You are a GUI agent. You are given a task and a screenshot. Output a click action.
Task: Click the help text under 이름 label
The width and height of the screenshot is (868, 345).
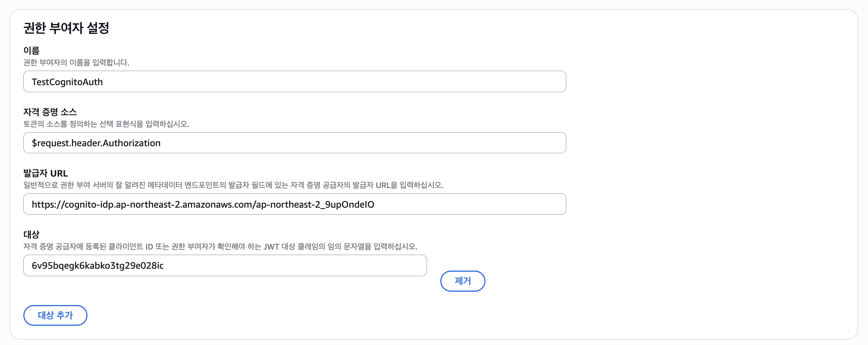pos(76,63)
